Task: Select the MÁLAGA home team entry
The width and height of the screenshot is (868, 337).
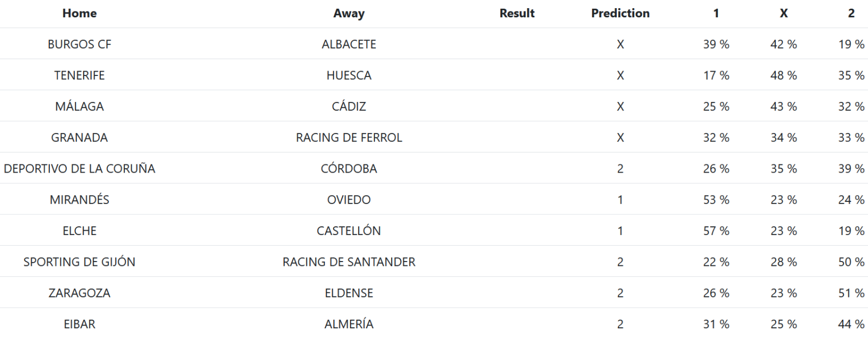Action: point(79,106)
